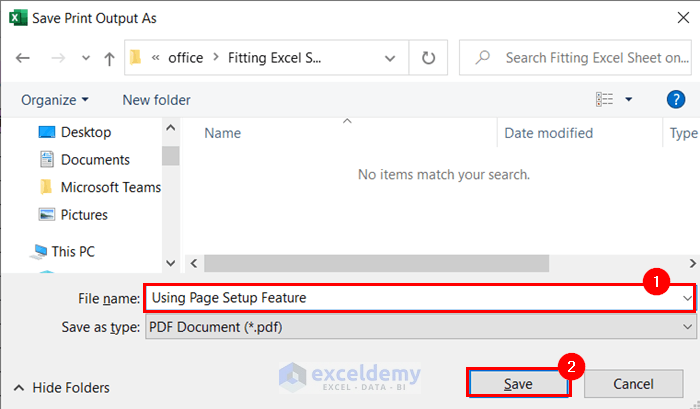This screenshot has width=700, height=409.
Task: Click sidebar scrollbar up arrow
Action: click(171, 128)
